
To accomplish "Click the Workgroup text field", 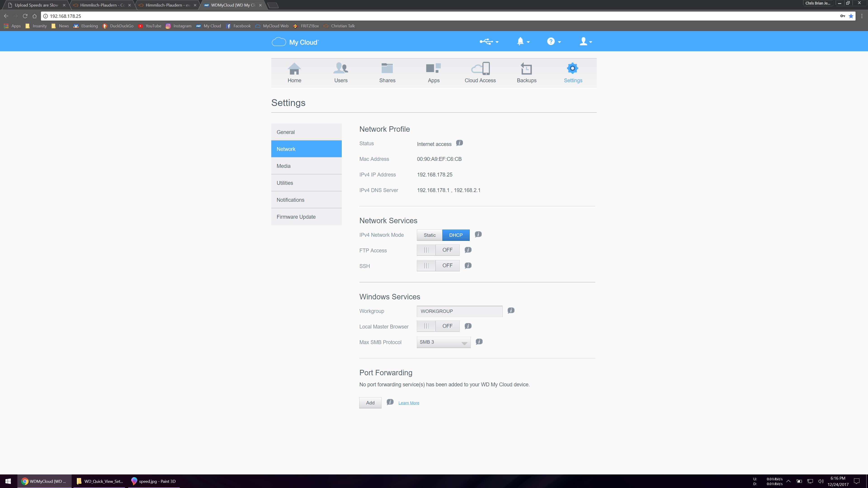I will (459, 311).
